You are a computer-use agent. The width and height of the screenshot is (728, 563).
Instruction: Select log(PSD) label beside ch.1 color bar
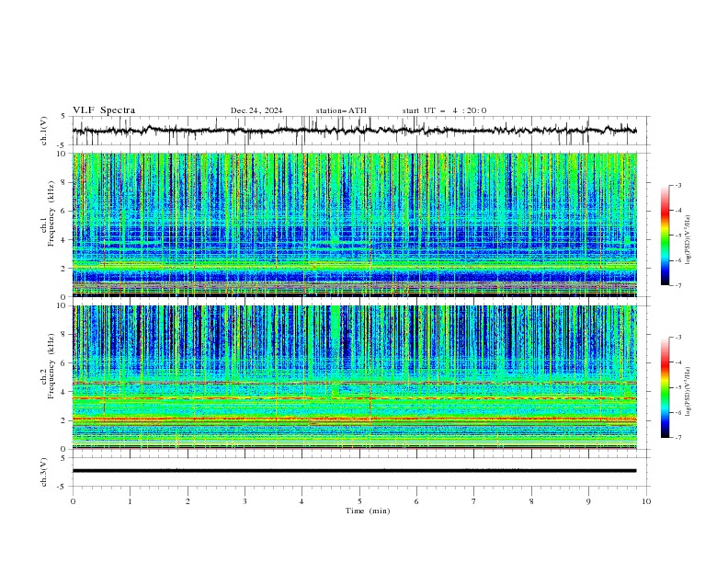click(688, 239)
